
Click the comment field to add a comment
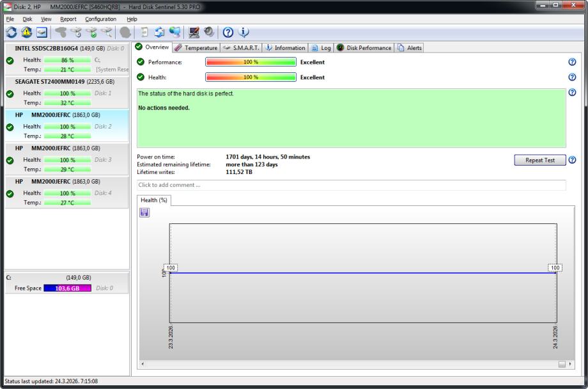(351, 185)
